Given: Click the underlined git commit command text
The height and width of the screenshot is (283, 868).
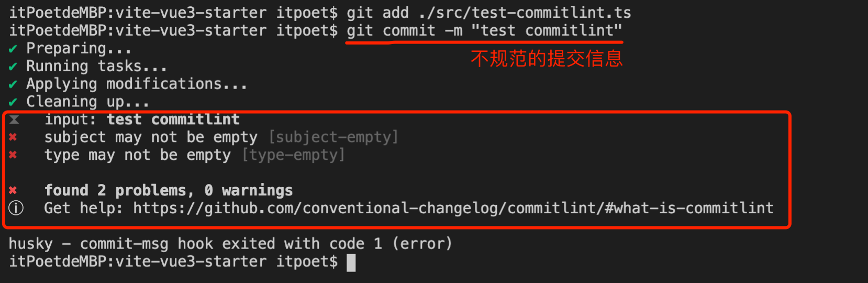Looking at the screenshot, I should (484, 30).
